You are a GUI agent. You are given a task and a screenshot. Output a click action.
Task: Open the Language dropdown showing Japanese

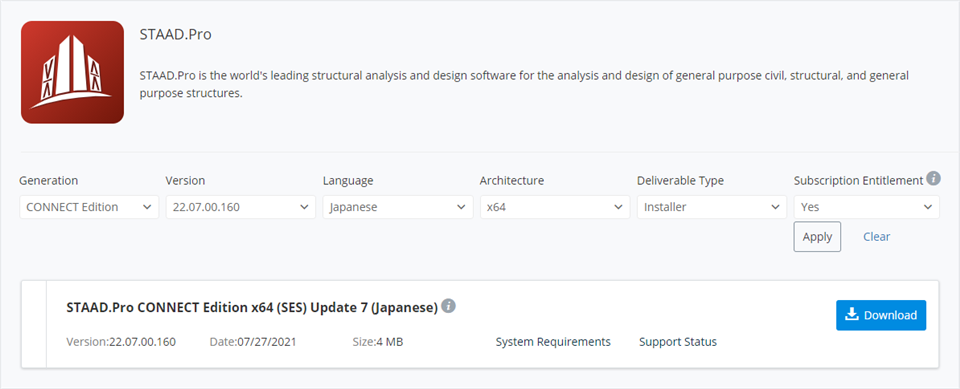(x=398, y=207)
